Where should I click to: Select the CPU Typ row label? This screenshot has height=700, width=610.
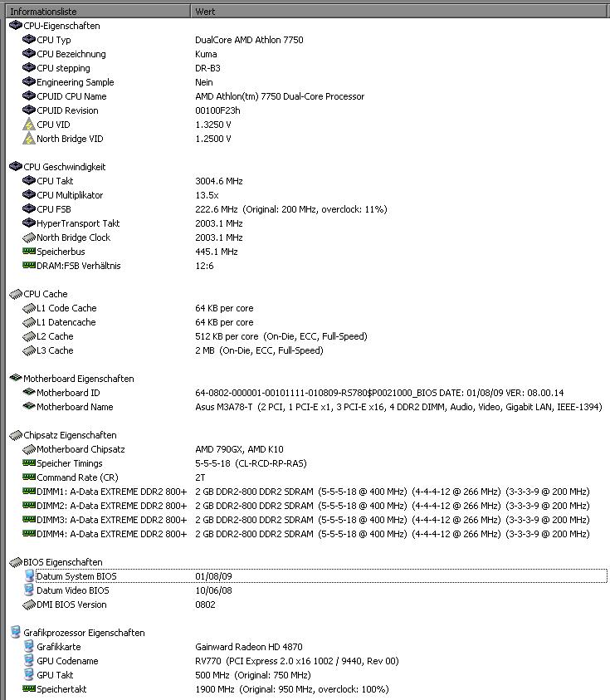pyautogui.click(x=54, y=40)
